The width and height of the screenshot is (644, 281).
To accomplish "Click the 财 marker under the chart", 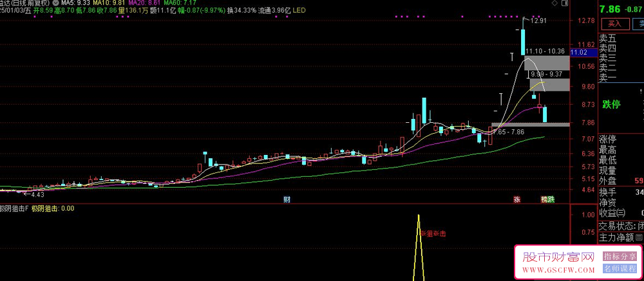I will tap(287, 200).
